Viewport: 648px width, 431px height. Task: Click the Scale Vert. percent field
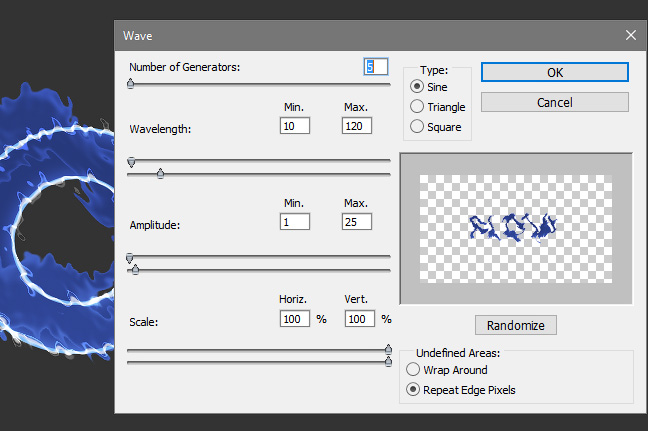(x=360, y=319)
